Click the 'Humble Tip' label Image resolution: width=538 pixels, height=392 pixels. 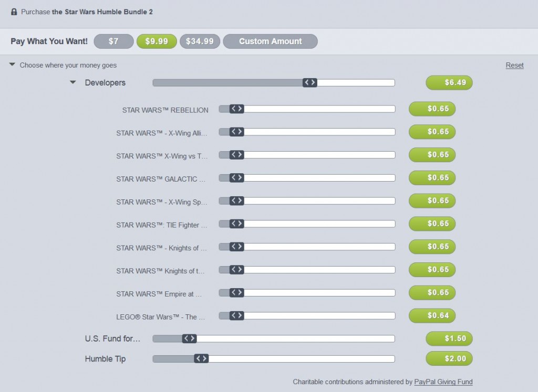coord(105,359)
